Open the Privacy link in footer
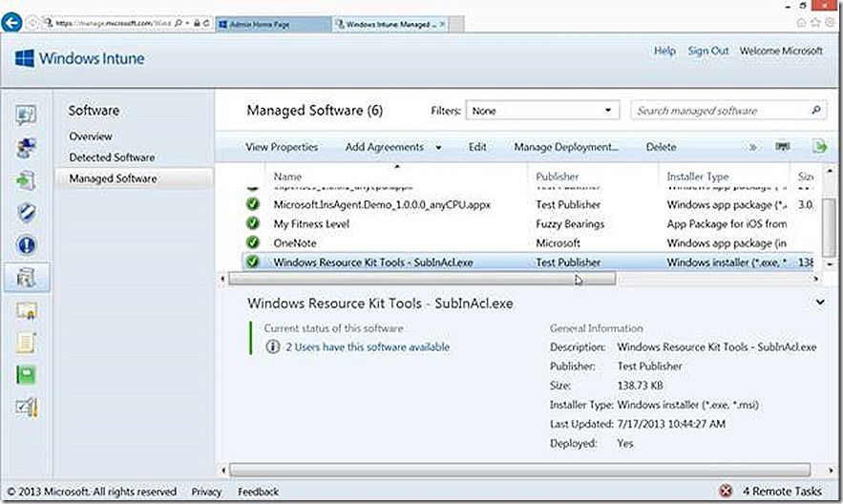 coord(206,491)
